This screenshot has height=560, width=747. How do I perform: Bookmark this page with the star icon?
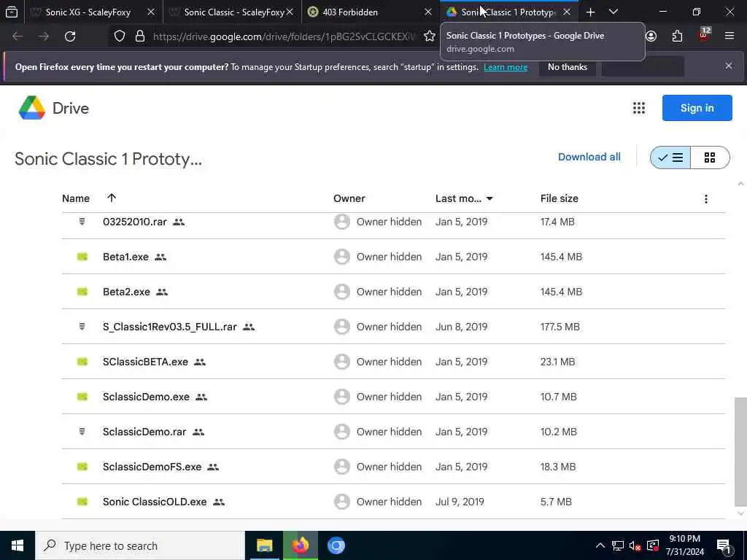point(429,36)
